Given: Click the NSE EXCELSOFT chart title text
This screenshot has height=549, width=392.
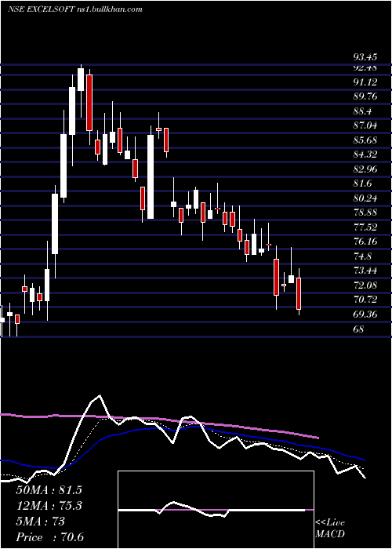Looking at the screenshot, I should tap(75, 9).
